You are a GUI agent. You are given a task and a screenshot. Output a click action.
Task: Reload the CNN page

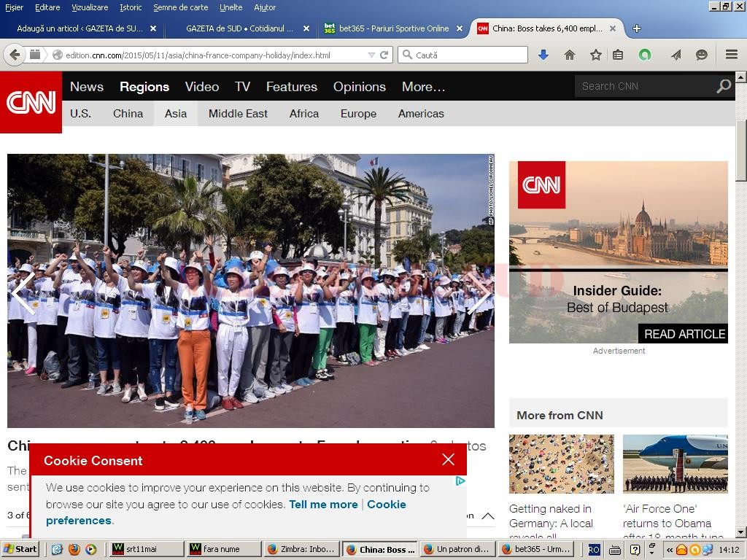click(x=384, y=55)
